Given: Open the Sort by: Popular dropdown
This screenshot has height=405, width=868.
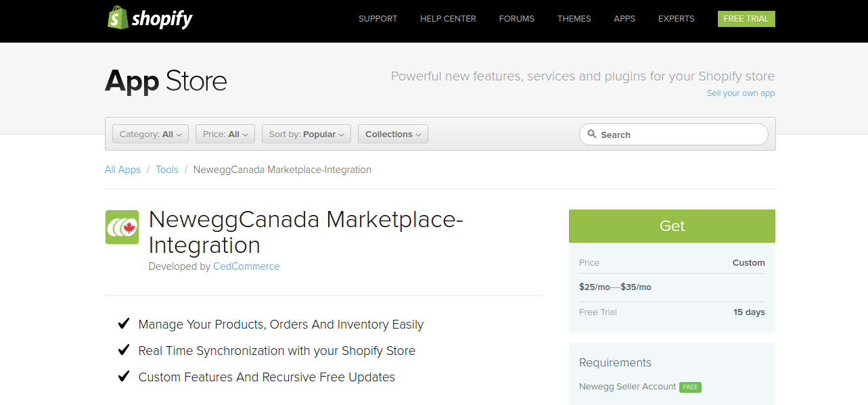Looking at the screenshot, I should [x=306, y=133].
